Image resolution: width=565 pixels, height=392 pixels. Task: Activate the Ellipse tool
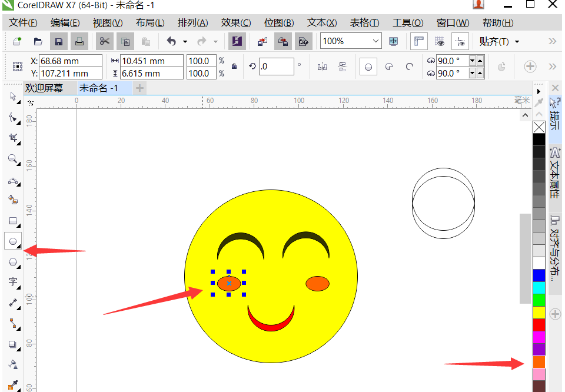pyautogui.click(x=13, y=241)
